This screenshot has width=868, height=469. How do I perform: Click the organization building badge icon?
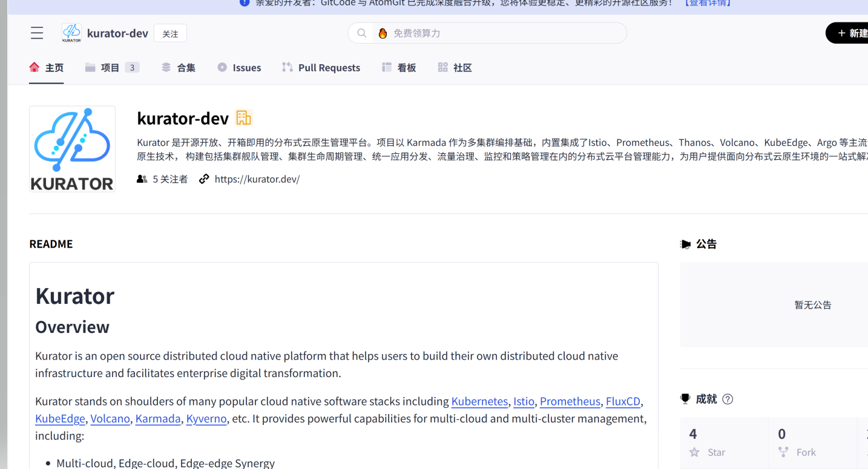(x=243, y=118)
